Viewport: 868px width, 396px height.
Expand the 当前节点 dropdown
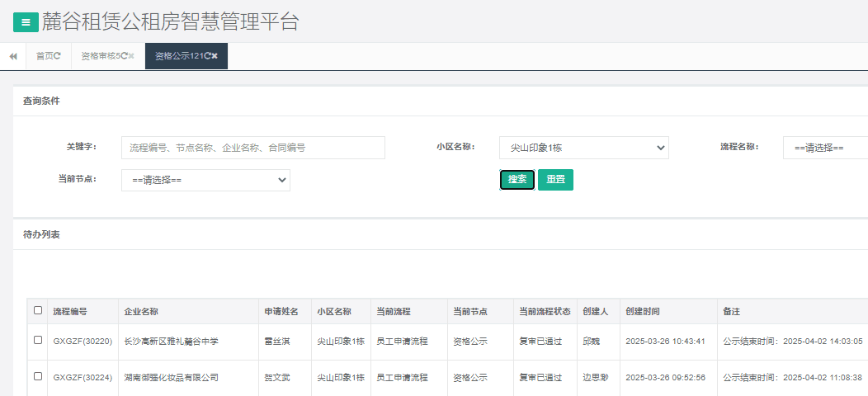coord(205,180)
